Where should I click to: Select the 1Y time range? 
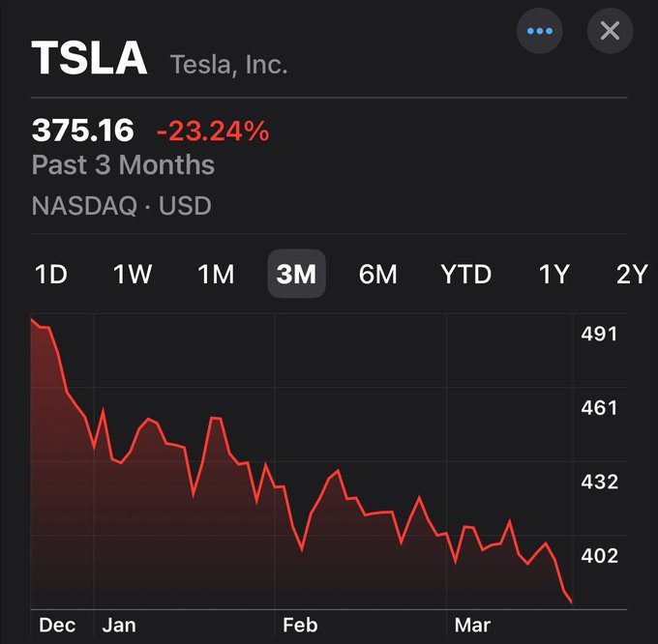pyautogui.click(x=553, y=275)
